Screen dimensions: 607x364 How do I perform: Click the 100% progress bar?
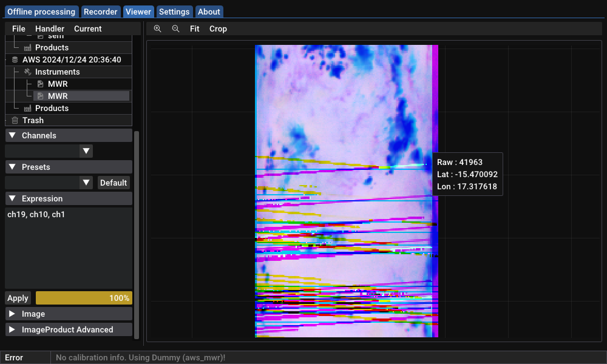coord(84,298)
